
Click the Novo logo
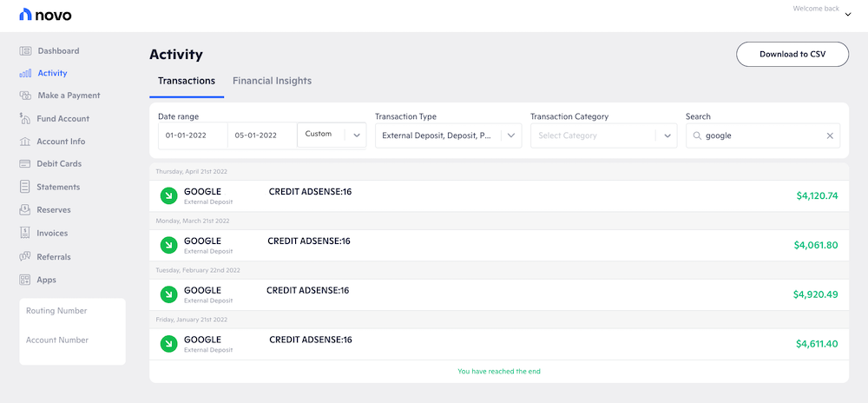tap(45, 15)
